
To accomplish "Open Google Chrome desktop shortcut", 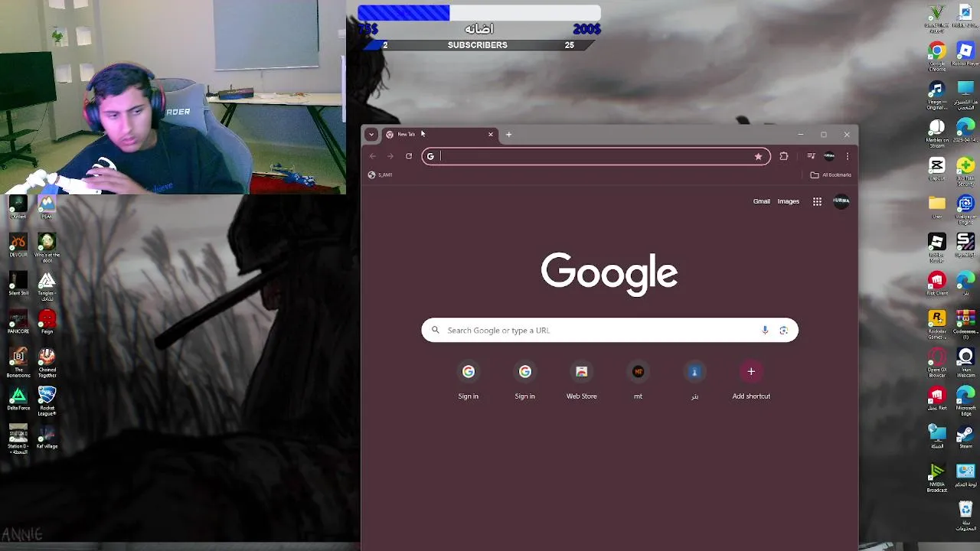I will coord(937,56).
